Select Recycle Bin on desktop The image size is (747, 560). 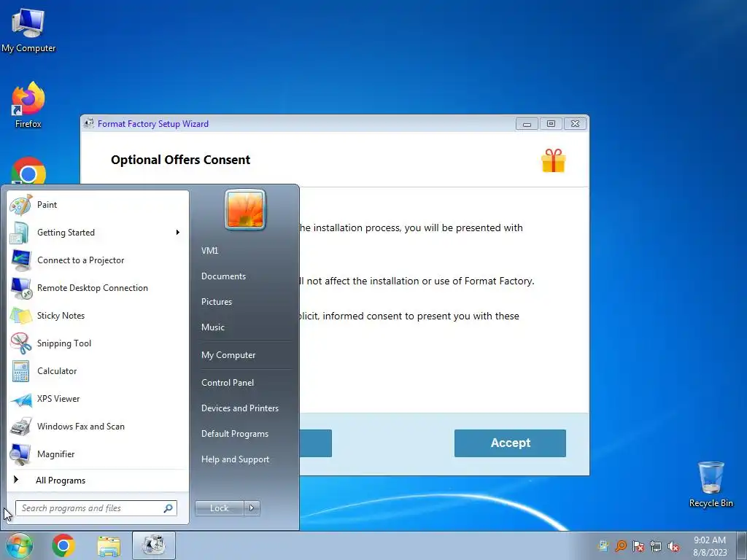(x=711, y=484)
